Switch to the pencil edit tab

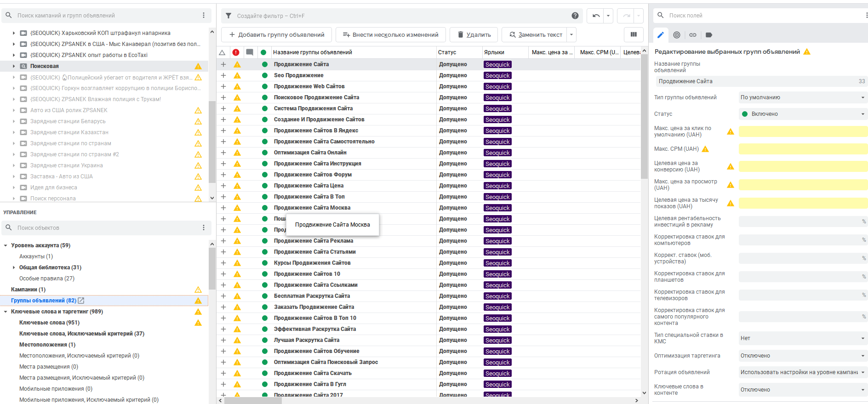[x=660, y=35]
